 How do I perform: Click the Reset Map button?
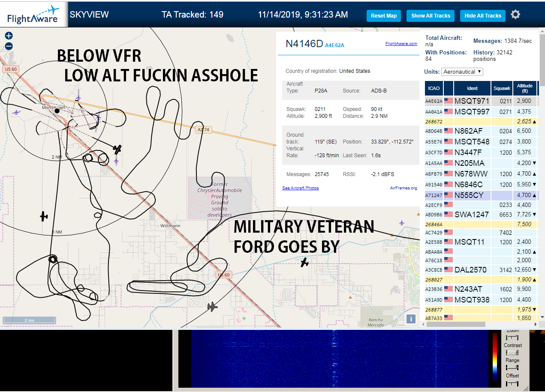[x=384, y=16]
